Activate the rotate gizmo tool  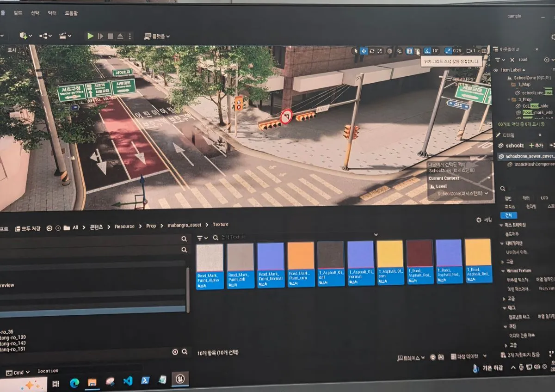pyautogui.click(x=372, y=51)
